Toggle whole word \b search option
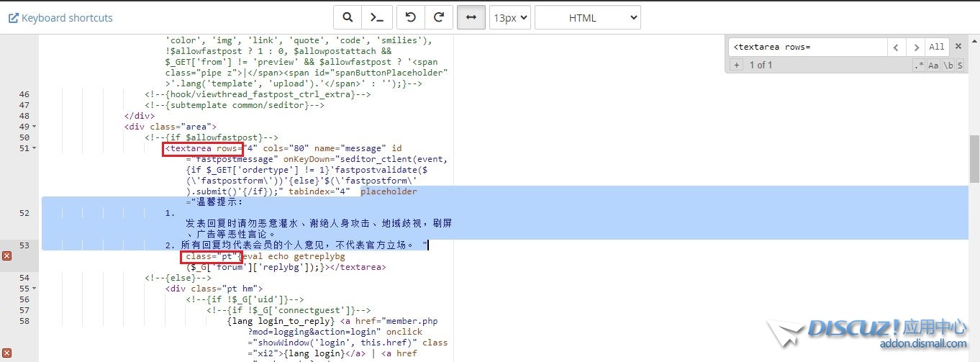 point(948,65)
